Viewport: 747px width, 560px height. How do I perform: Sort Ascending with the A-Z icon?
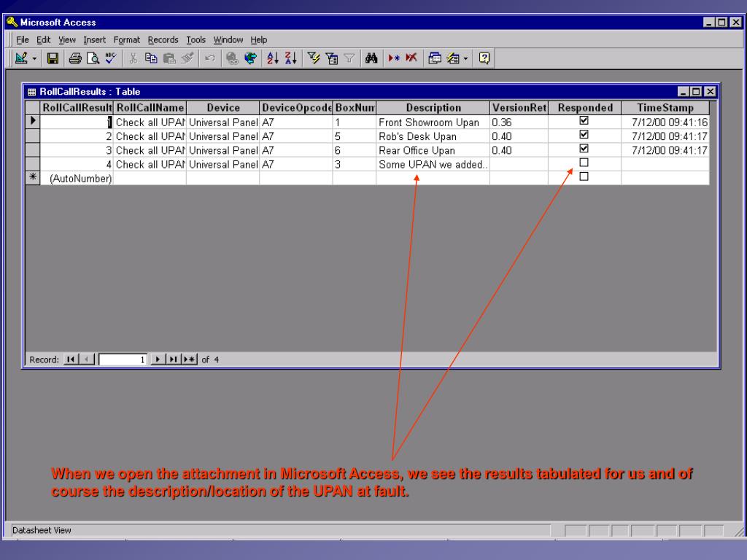pos(273,58)
